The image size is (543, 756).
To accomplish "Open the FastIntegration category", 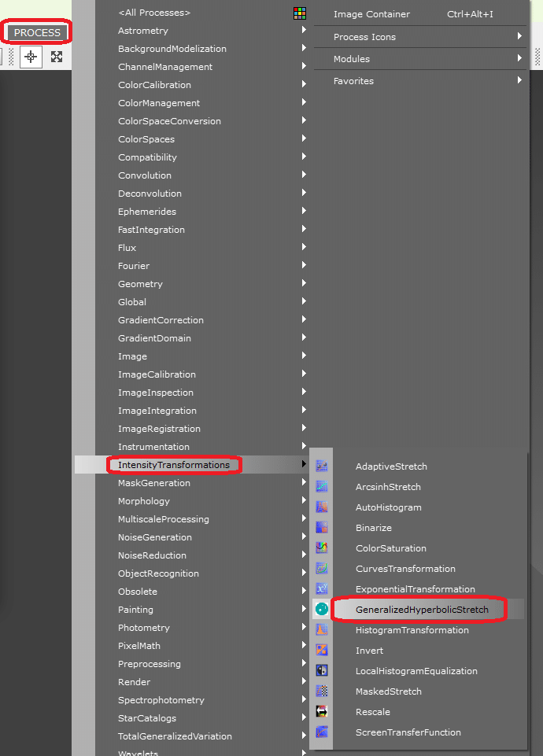I will 151,230.
